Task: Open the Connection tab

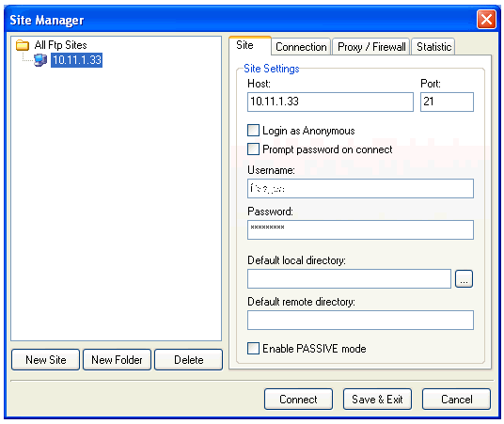Action: tap(301, 47)
